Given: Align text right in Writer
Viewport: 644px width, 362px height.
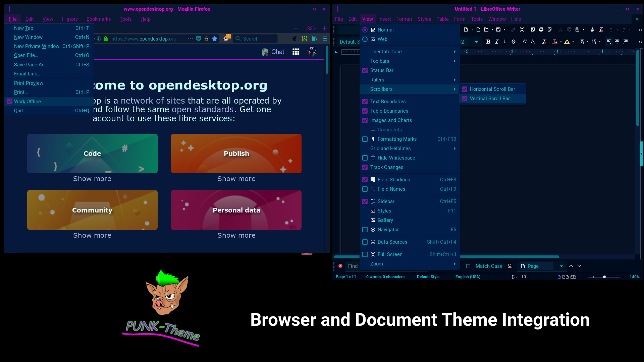Looking at the screenshot, I should [x=626, y=42].
